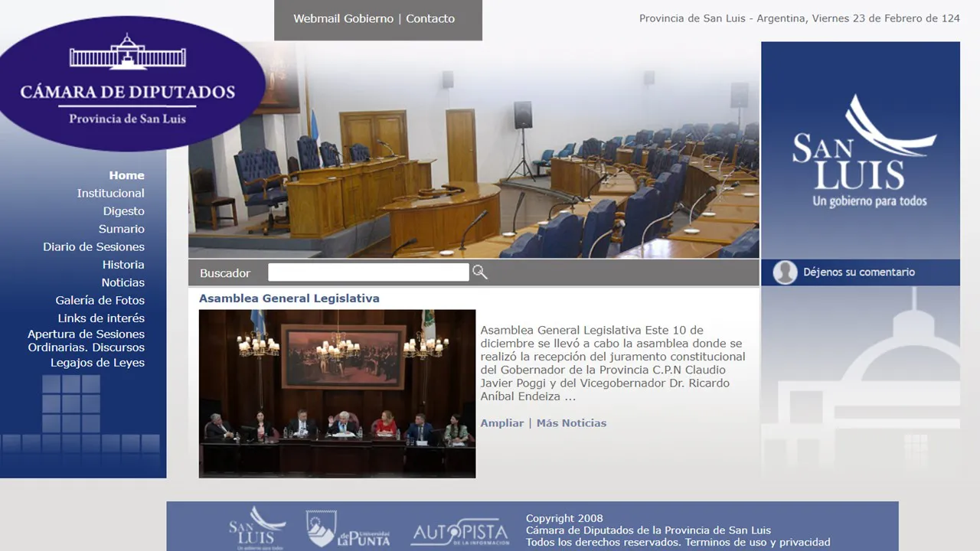Click Ampliar to read full article

(501, 423)
